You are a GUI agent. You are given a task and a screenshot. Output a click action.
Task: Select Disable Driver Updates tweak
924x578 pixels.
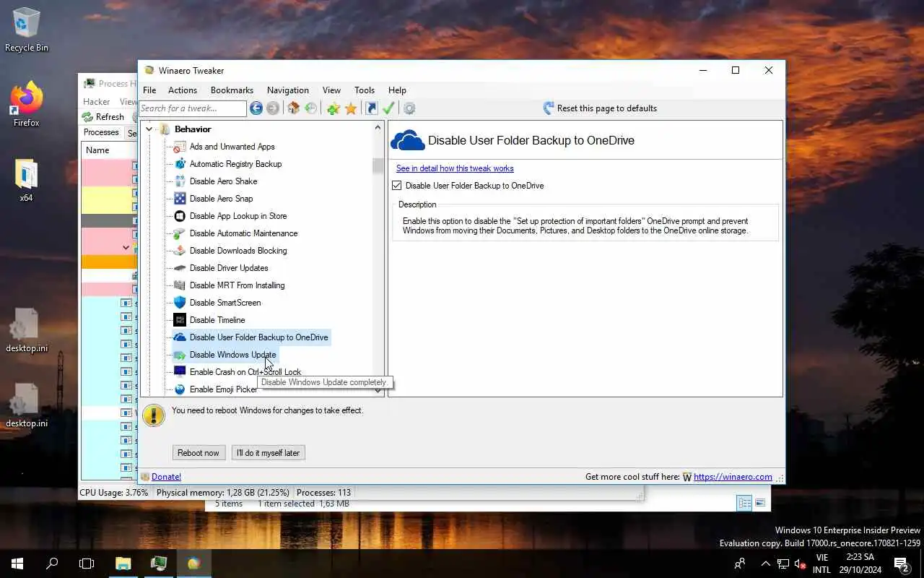click(x=229, y=268)
